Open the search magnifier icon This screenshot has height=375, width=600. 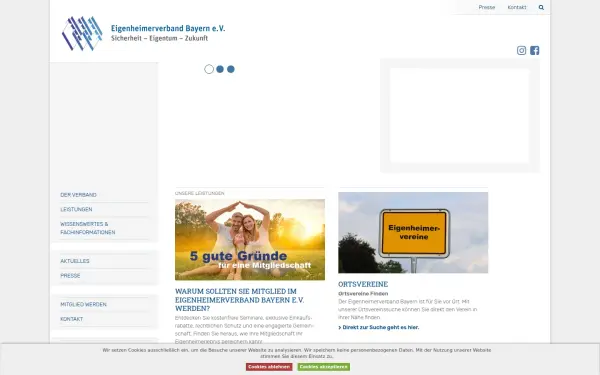click(x=541, y=7)
